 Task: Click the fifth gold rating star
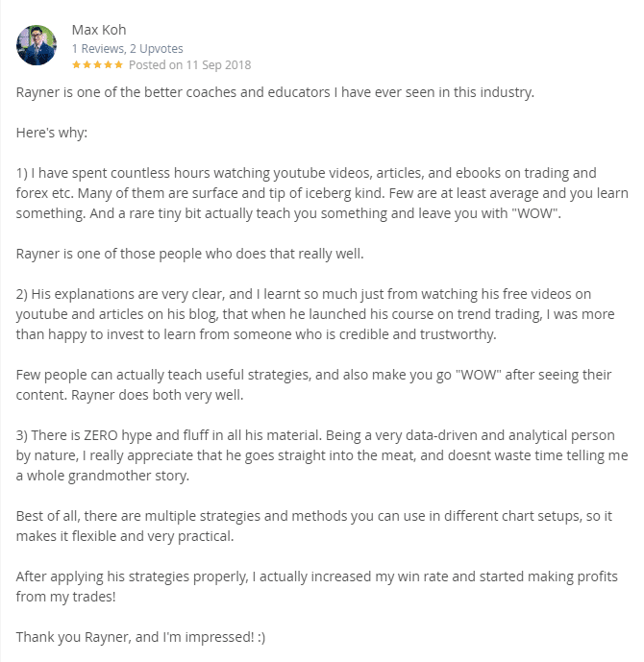coord(118,64)
